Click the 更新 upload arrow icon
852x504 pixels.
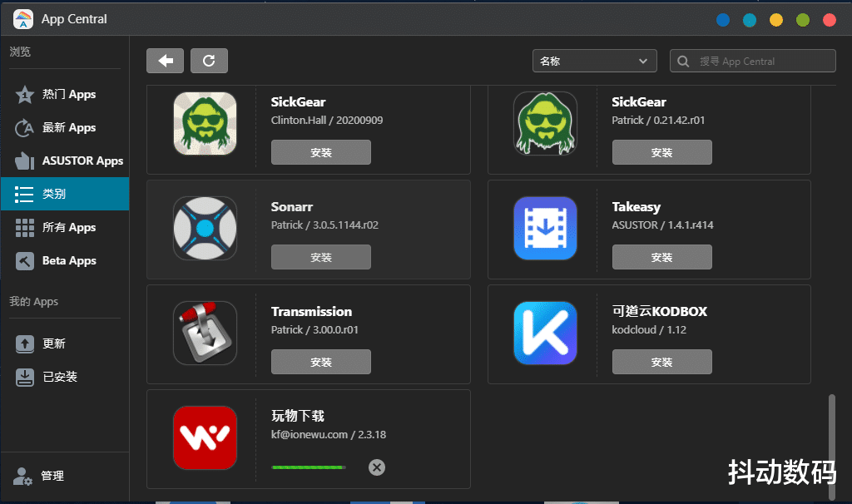(24, 343)
